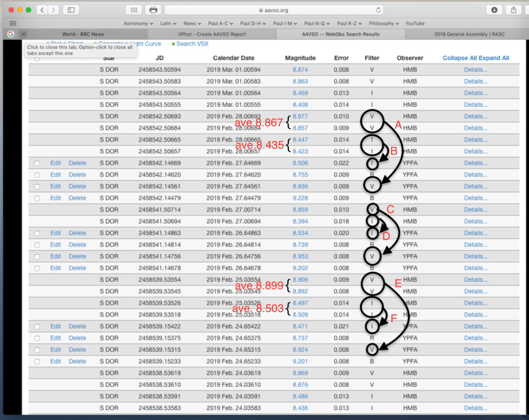This screenshot has height=420, width=529.
Task: Switch to the VPhot Create AAVSO Report tab
Action: coord(212,34)
